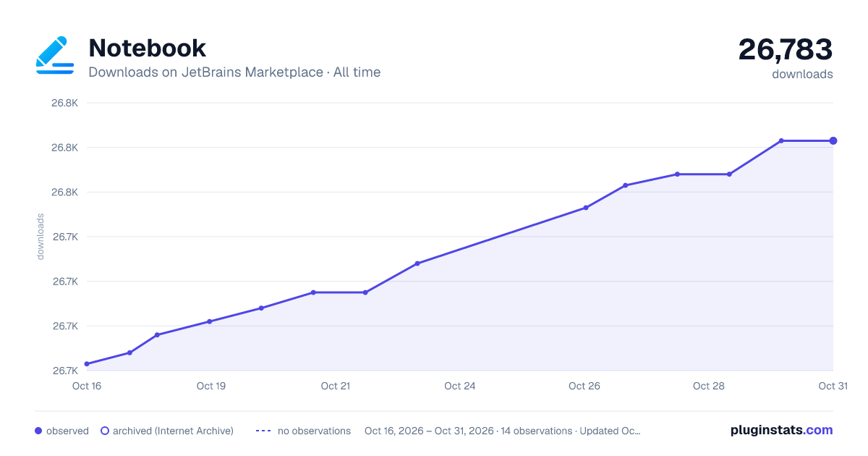Image resolution: width=868 pixels, height=456 pixels.
Task: Click the Oct 31 axis label
Action: [833, 386]
